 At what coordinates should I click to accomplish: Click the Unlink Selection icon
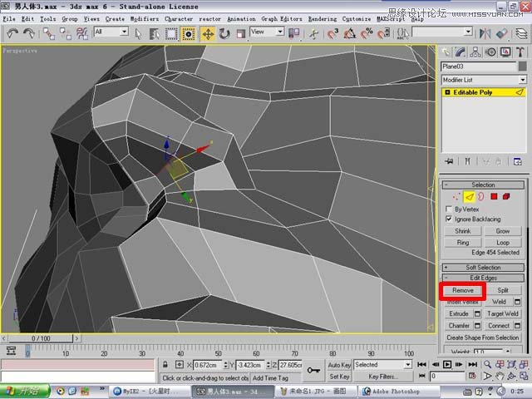65,33
